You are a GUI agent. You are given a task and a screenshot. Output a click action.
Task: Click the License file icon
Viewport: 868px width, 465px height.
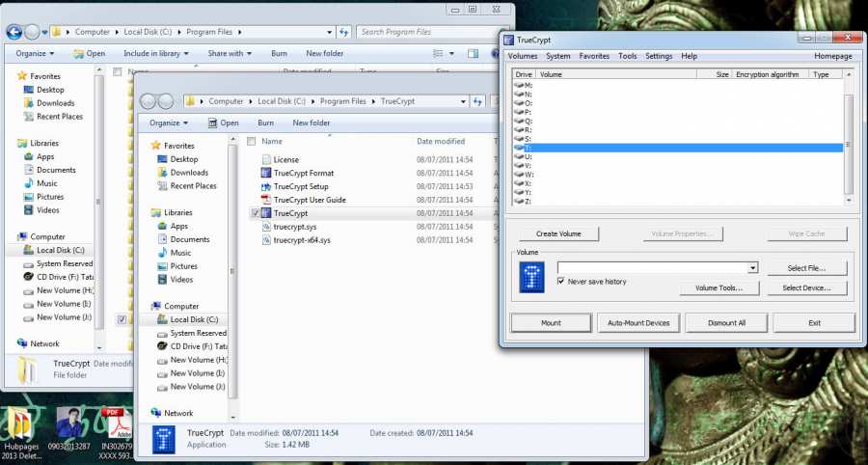(266, 159)
